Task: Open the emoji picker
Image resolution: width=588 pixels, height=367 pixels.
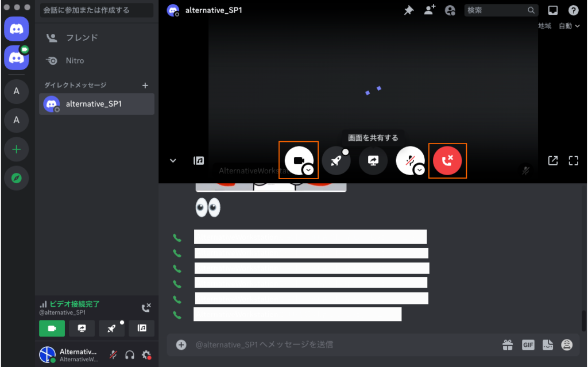Action: (567, 345)
